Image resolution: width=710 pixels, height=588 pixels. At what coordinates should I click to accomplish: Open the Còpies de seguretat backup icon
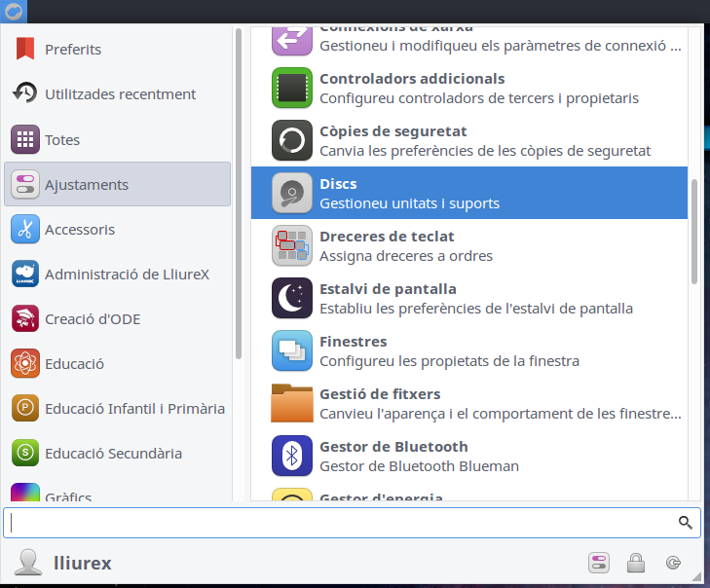291,140
